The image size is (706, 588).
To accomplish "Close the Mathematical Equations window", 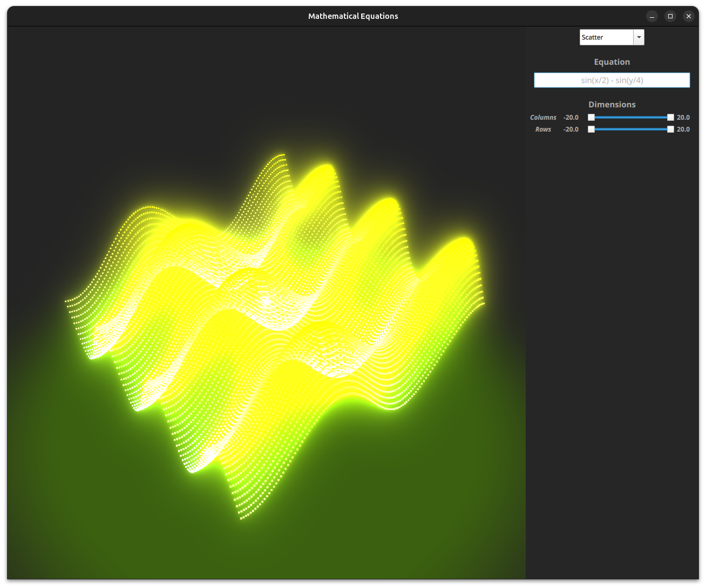I will (x=688, y=16).
